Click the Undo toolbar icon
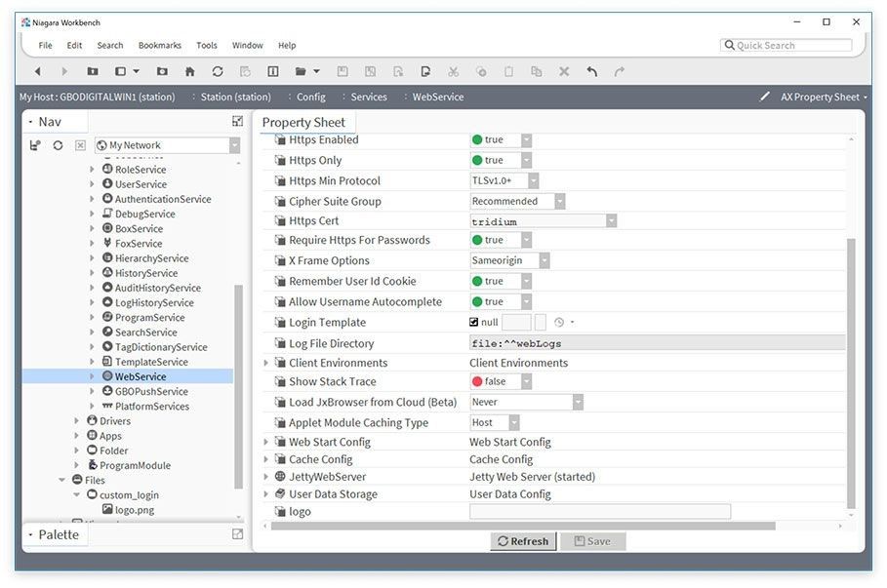Screen dimensions: 887x588 coord(591,71)
